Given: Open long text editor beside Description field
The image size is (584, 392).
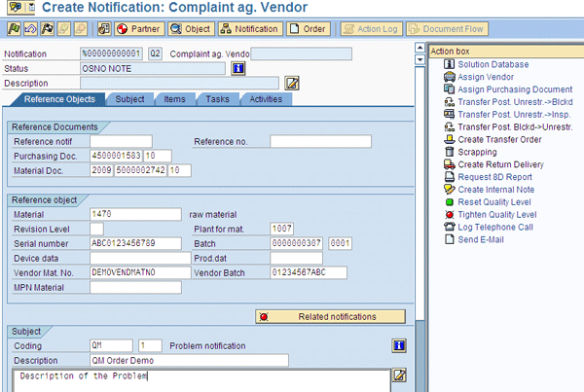Looking at the screenshot, I should click(290, 83).
